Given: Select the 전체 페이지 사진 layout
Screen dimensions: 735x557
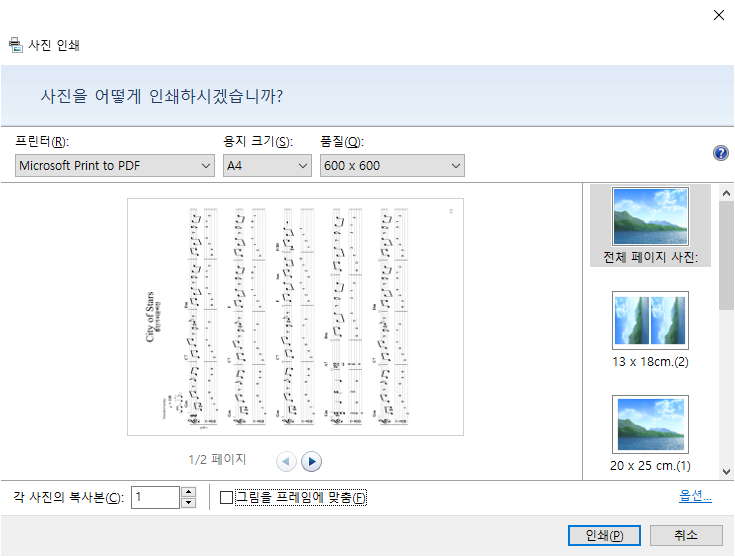Looking at the screenshot, I should tap(650, 226).
